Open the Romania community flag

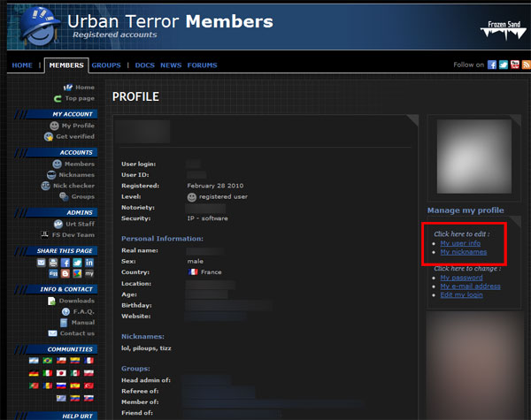48,386
